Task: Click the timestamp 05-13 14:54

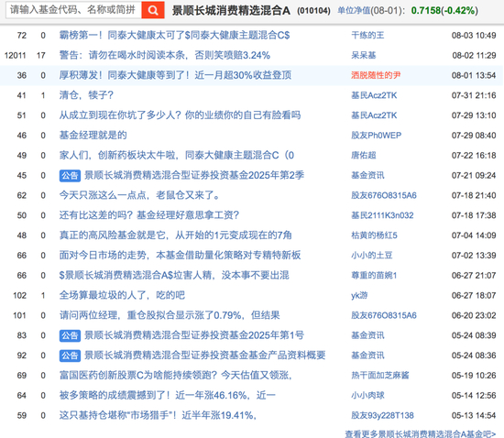Action: (x=474, y=415)
